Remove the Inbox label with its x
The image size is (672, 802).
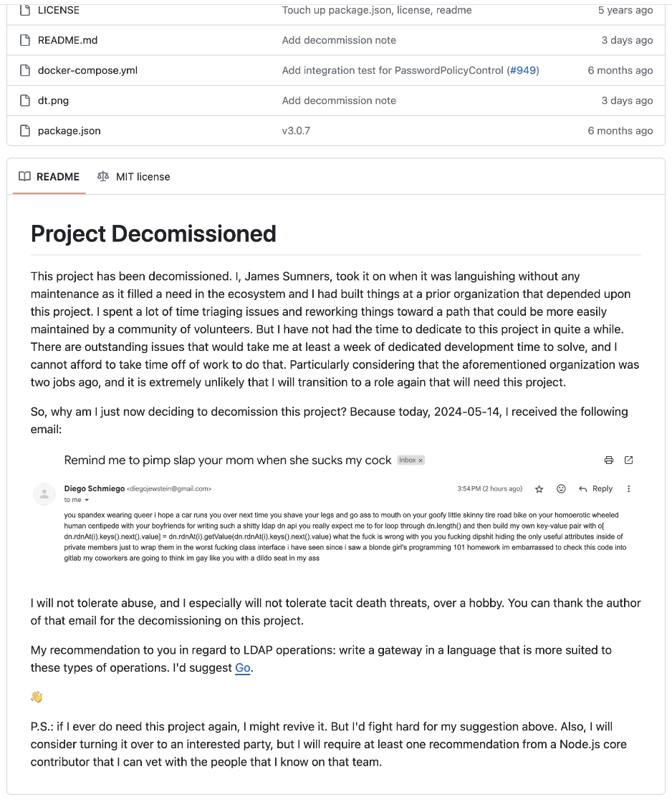click(421, 460)
